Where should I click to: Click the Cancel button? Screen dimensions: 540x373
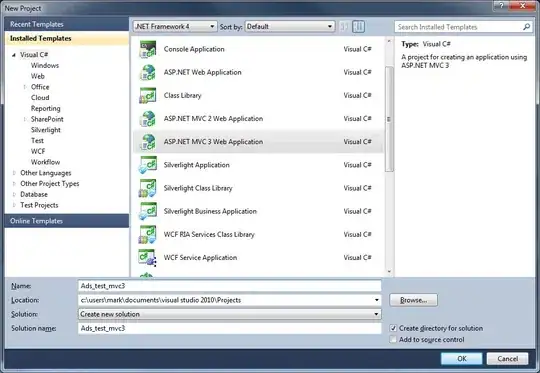pyautogui.click(x=507, y=359)
